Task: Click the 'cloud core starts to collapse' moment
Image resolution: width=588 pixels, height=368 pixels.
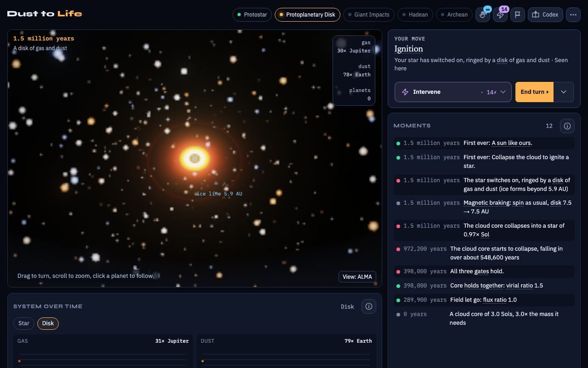Action: pyautogui.click(x=484, y=253)
